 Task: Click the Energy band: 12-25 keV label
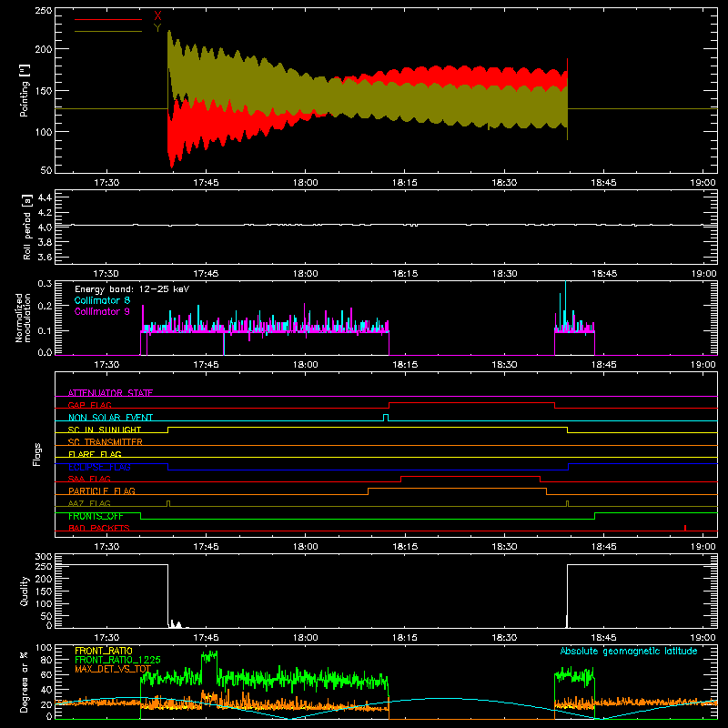point(132,289)
